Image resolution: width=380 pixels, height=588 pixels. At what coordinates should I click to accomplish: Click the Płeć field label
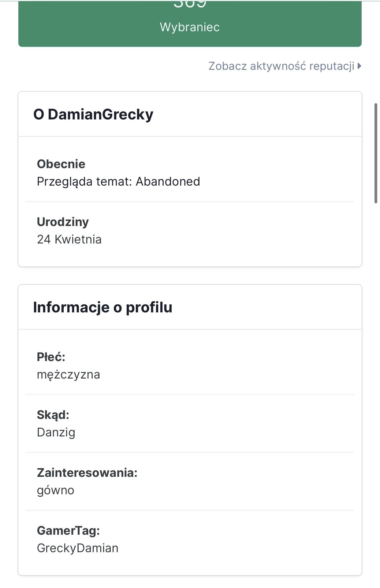[x=51, y=357]
